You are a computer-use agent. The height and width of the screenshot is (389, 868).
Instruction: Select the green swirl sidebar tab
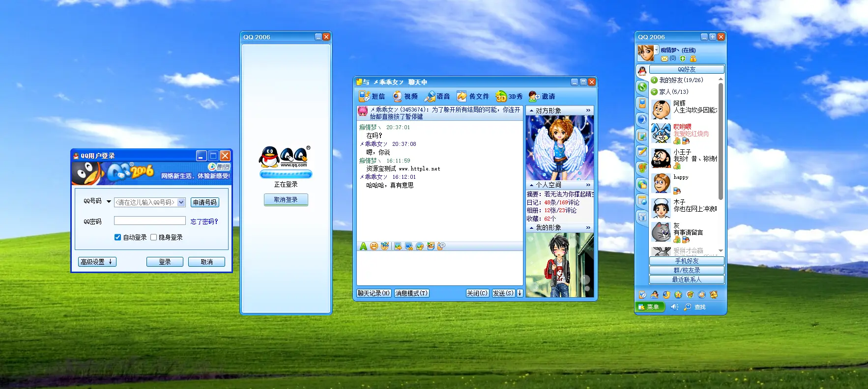[x=642, y=87]
